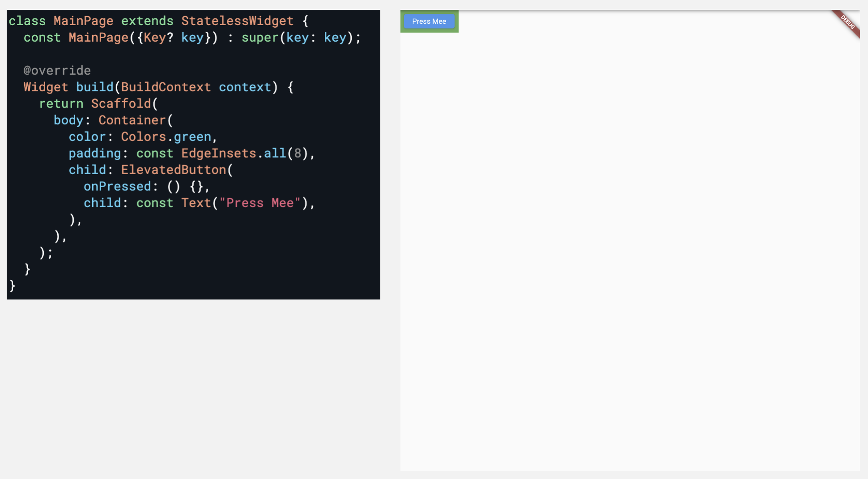Click the DEBUG banner ribbon
The image size is (868, 479).
click(x=847, y=22)
